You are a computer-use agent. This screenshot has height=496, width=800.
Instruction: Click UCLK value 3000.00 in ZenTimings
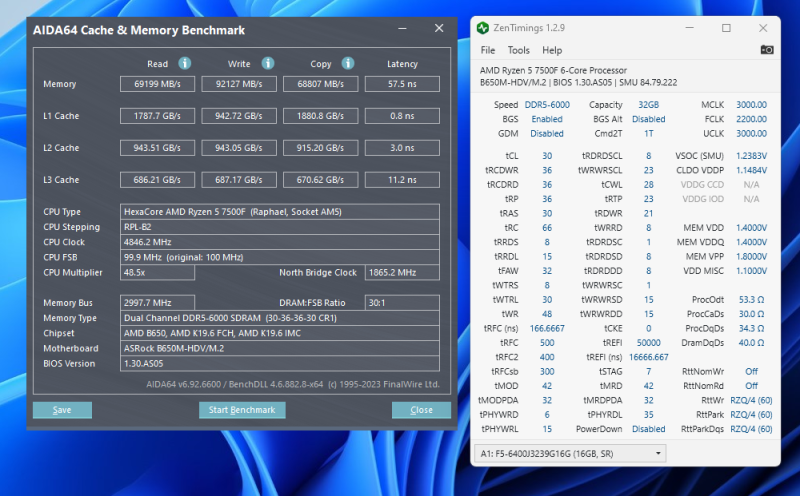click(751, 133)
